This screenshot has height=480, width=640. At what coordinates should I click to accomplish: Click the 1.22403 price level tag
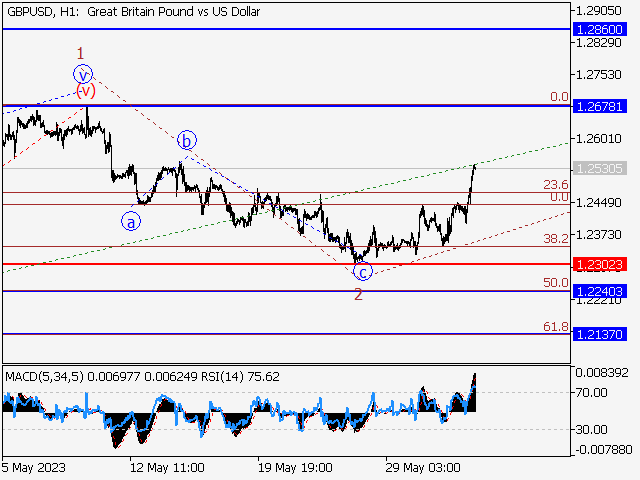click(599, 291)
